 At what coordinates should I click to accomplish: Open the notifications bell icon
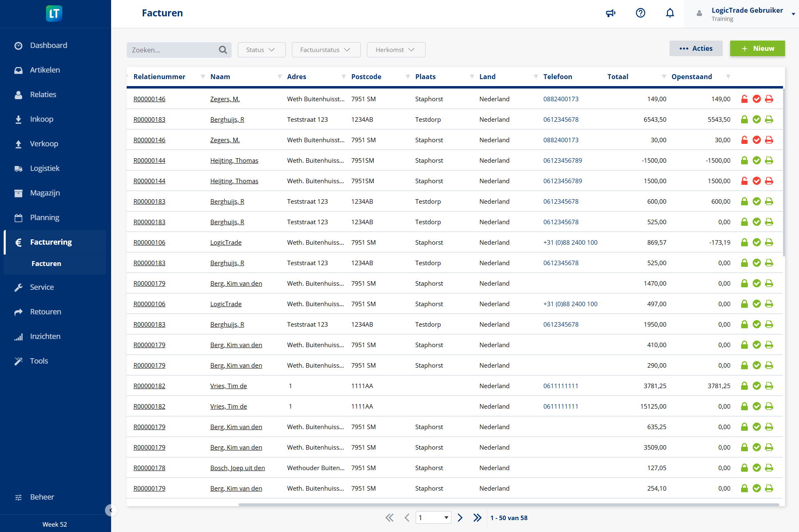coord(670,13)
